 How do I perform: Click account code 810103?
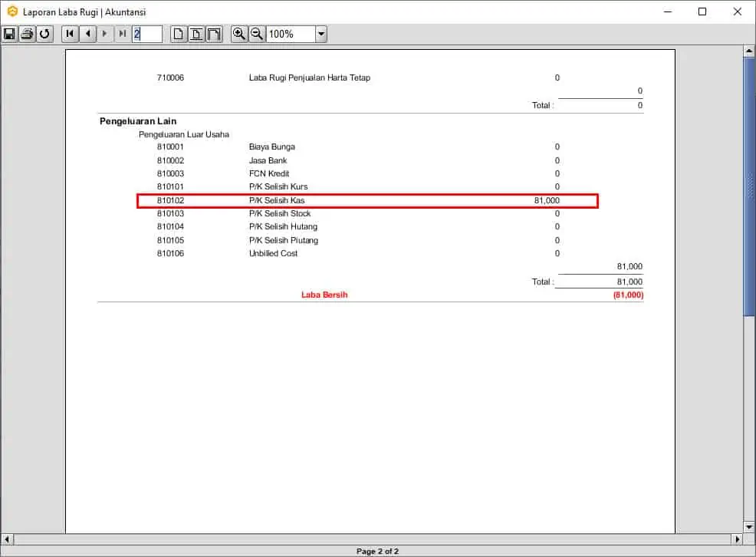[x=170, y=213]
